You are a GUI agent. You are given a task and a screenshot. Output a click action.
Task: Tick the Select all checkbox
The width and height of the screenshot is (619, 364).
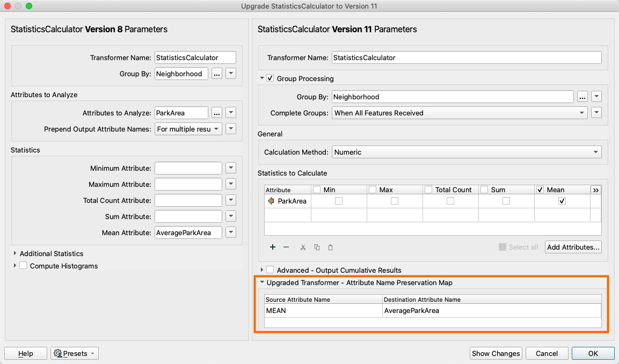click(x=502, y=247)
